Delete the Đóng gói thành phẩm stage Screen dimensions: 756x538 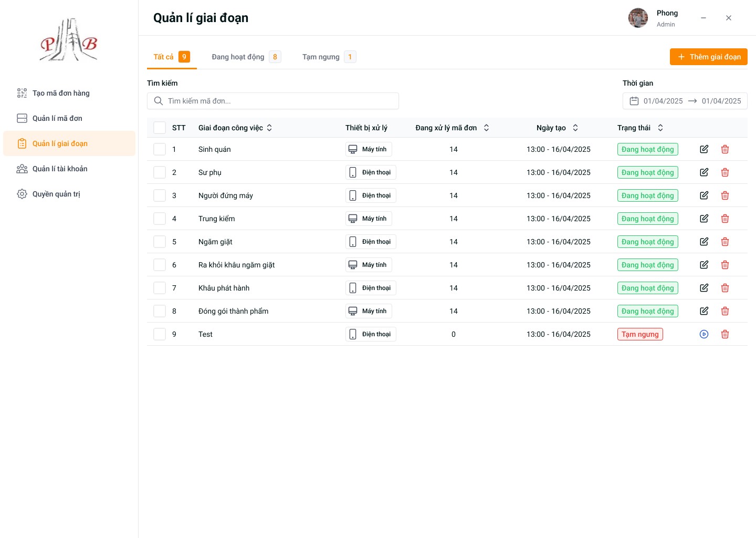pos(725,311)
